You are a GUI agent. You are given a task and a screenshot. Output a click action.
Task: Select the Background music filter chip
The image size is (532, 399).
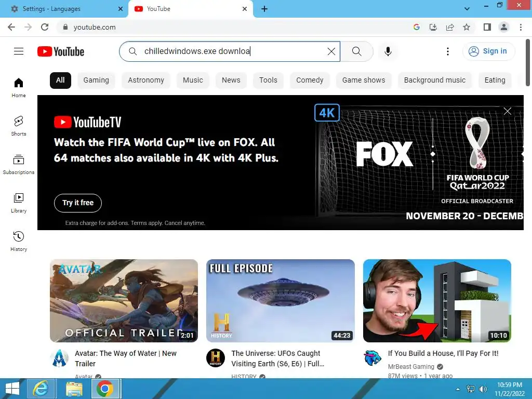pos(435,81)
